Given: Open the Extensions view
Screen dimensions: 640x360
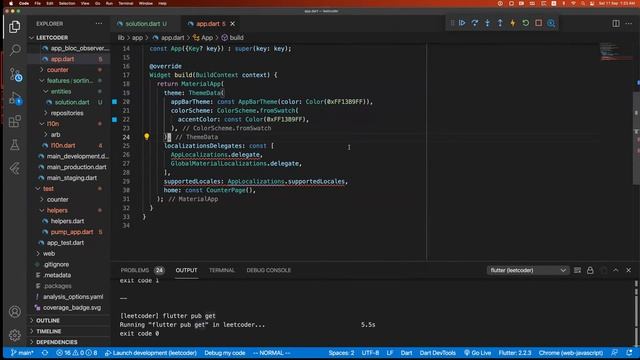Looking at the screenshot, I should [15, 121].
